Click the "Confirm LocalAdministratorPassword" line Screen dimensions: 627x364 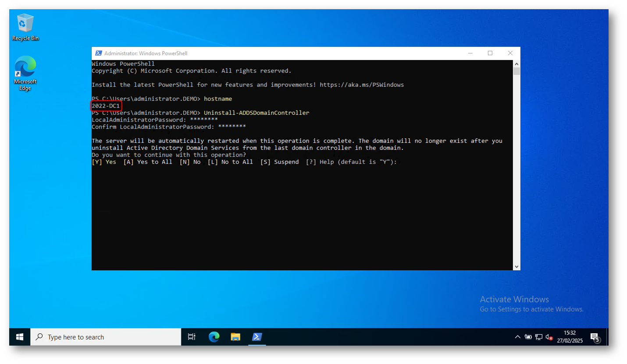pos(169,127)
